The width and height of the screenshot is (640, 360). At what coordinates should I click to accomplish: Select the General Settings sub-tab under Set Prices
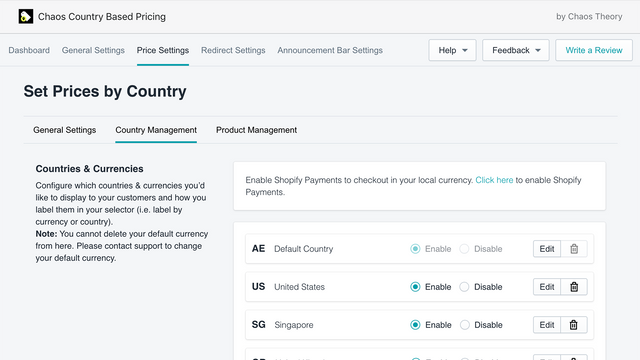64,130
